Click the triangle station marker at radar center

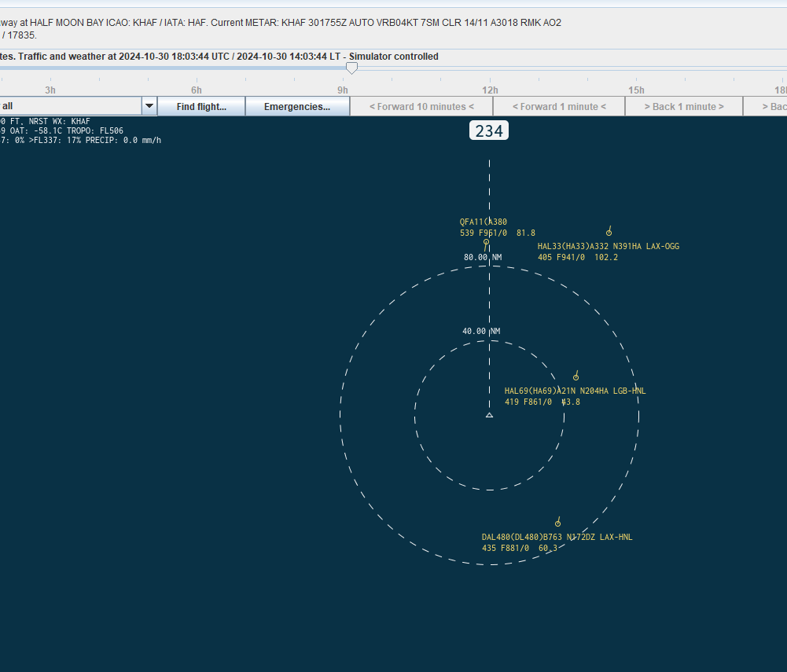[489, 415]
